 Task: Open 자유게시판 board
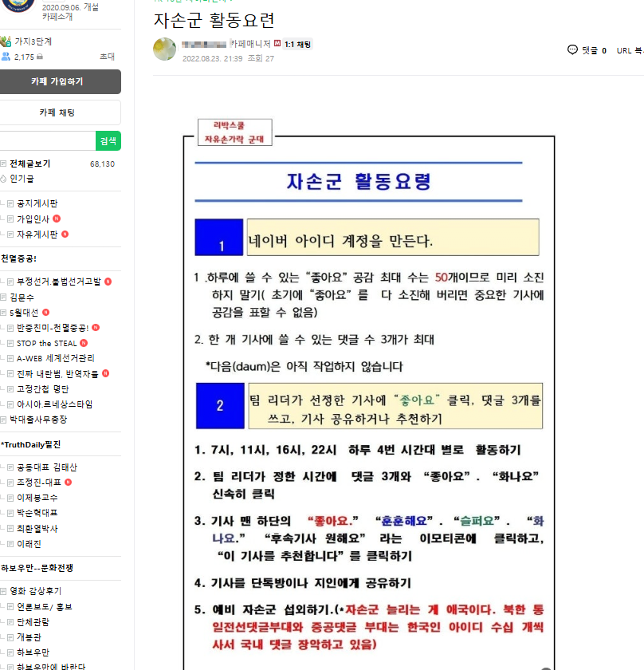click(x=37, y=235)
